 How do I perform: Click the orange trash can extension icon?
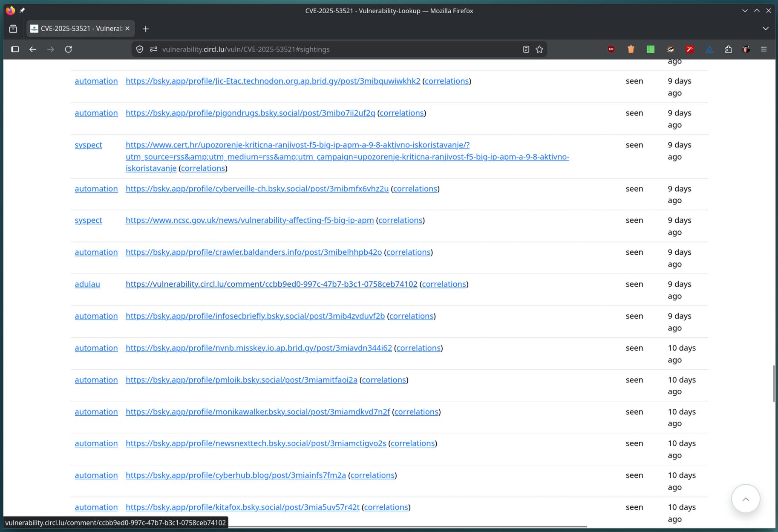point(631,49)
